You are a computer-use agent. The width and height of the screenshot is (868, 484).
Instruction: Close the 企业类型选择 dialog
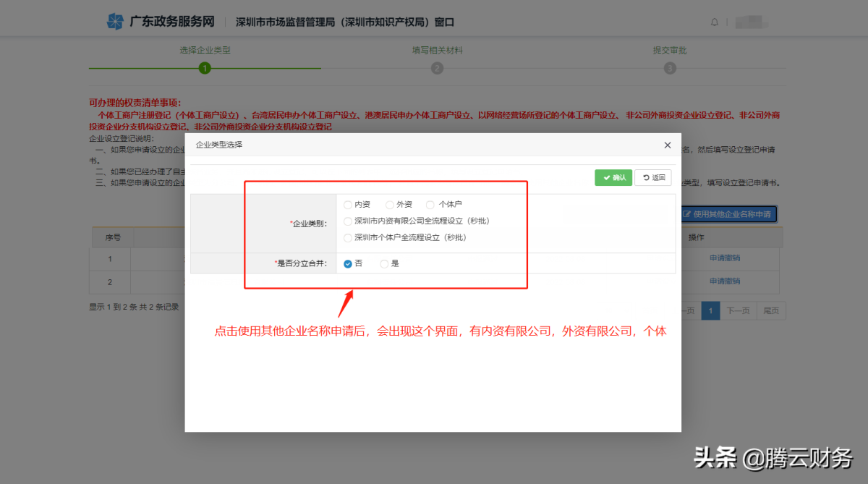pos(667,145)
